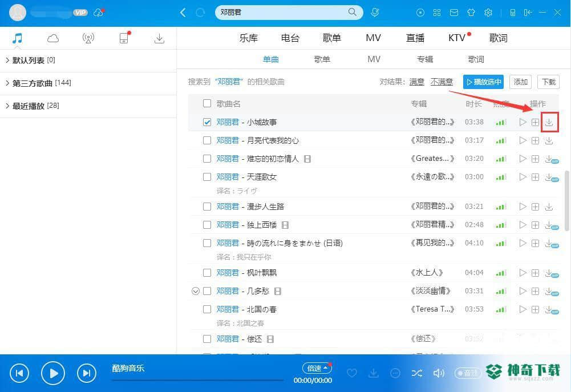Screen dimensions: 571x392
Task: Switch to the 电台 tab
Action: point(290,38)
